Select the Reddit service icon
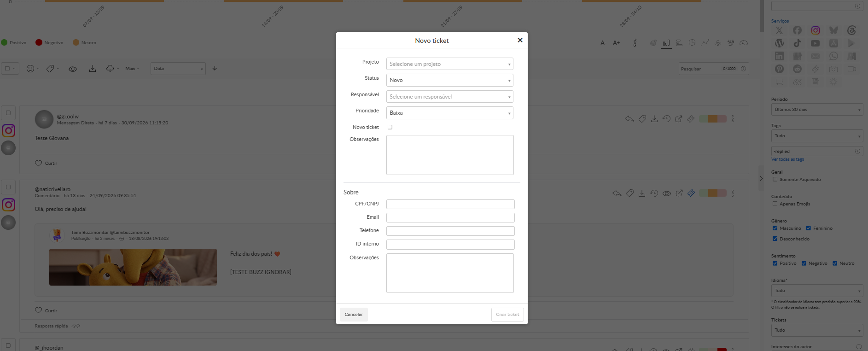Image resolution: width=868 pixels, height=351 pixels. [x=797, y=69]
